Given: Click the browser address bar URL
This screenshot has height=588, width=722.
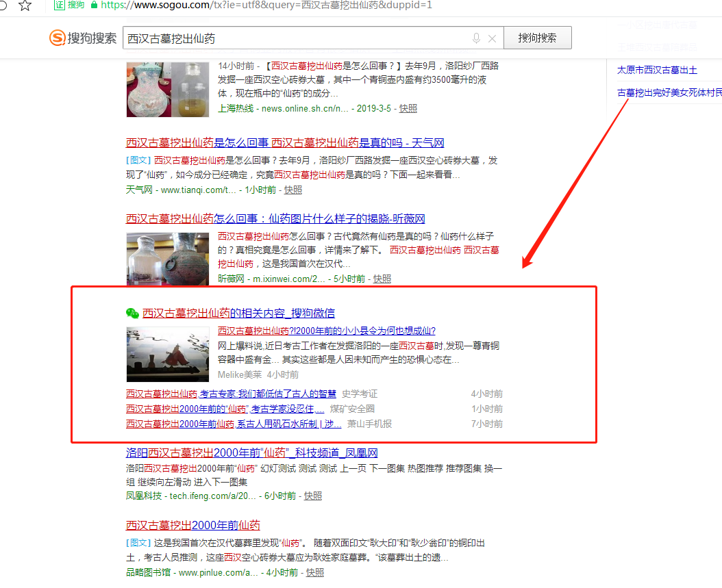Looking at the screenshot, I should [267, 5].
